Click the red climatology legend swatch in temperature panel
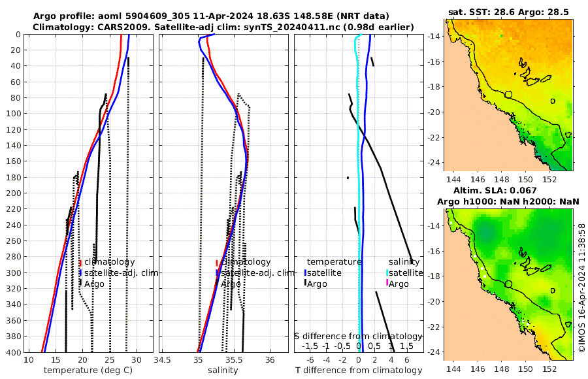The width and height of the screenshot is (588, 379). tap(80, 262)
